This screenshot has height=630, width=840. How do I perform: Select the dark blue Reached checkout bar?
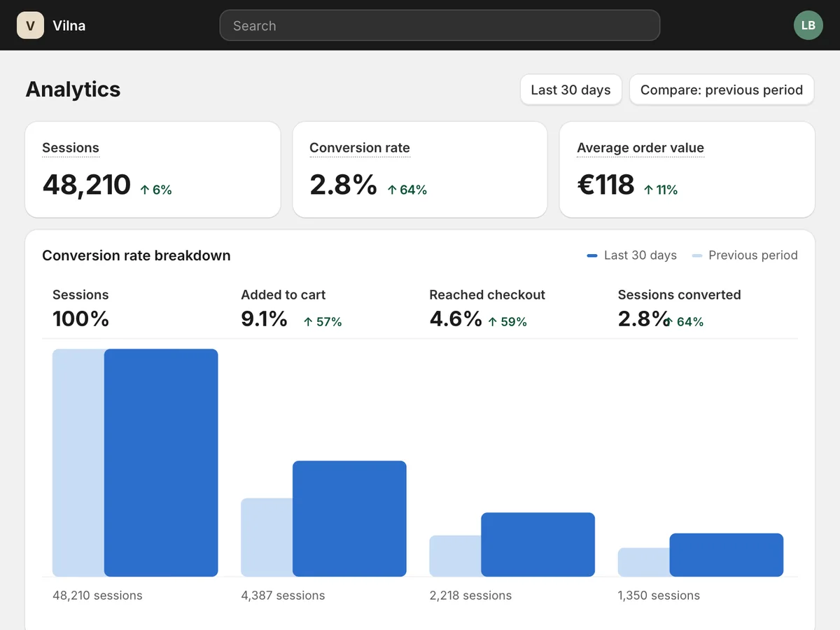tap(538, 545)
